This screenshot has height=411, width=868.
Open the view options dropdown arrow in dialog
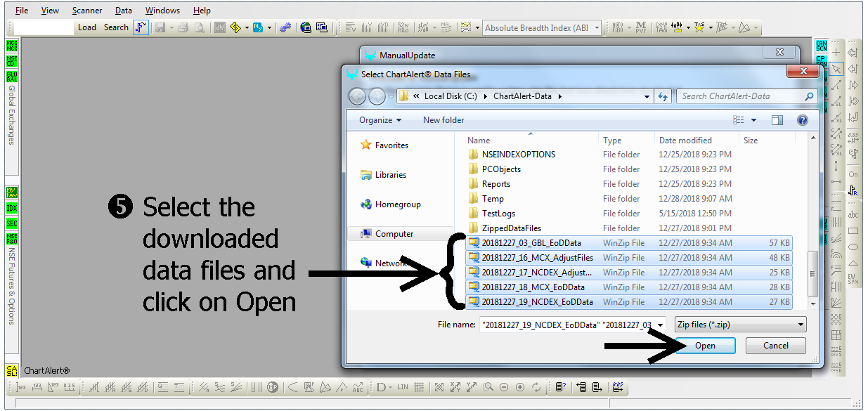click(x=754, y=120)
